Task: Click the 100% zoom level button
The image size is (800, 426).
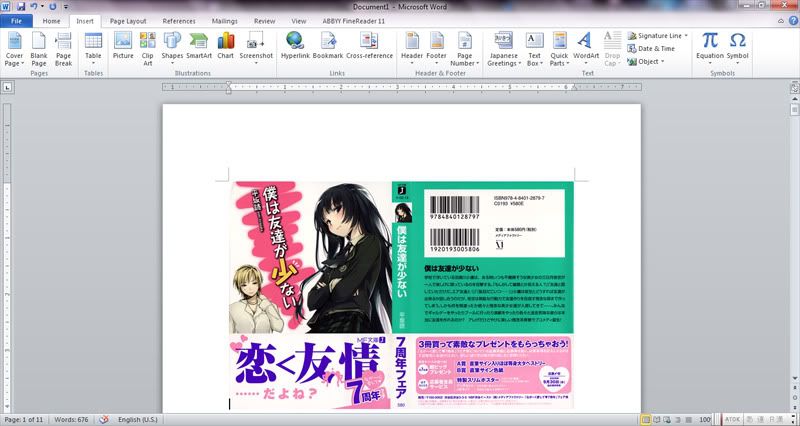Action: (705, 419)
